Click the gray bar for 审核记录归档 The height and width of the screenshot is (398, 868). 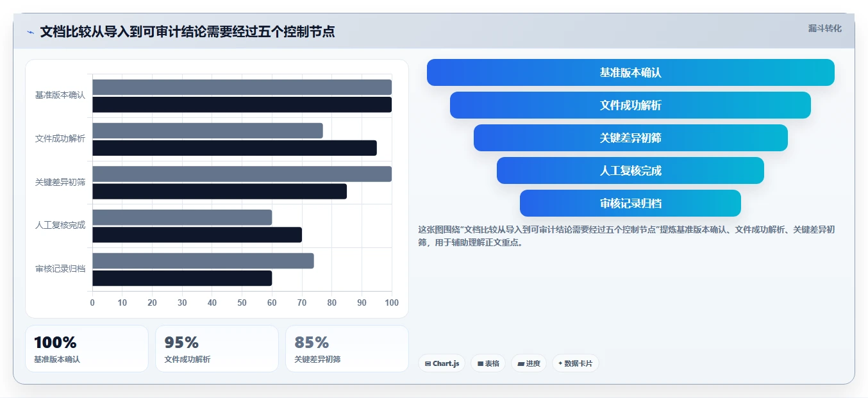(x=203, y=261)
